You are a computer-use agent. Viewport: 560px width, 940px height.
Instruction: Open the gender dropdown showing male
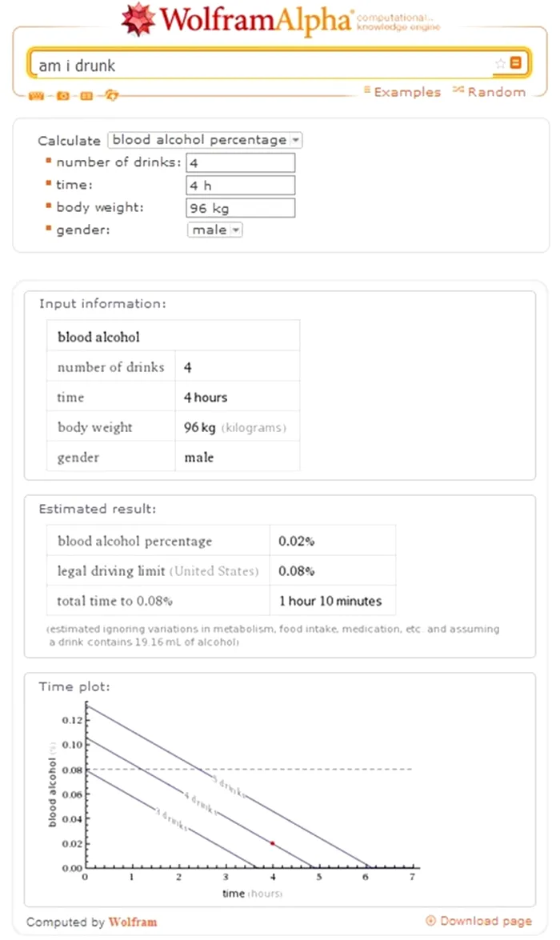(214, 230)
